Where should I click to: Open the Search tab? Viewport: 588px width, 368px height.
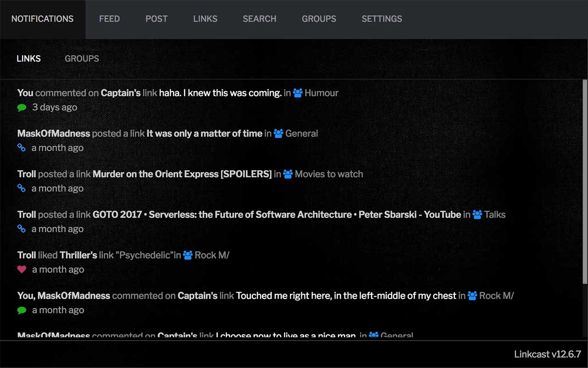(x=260, y=19)
